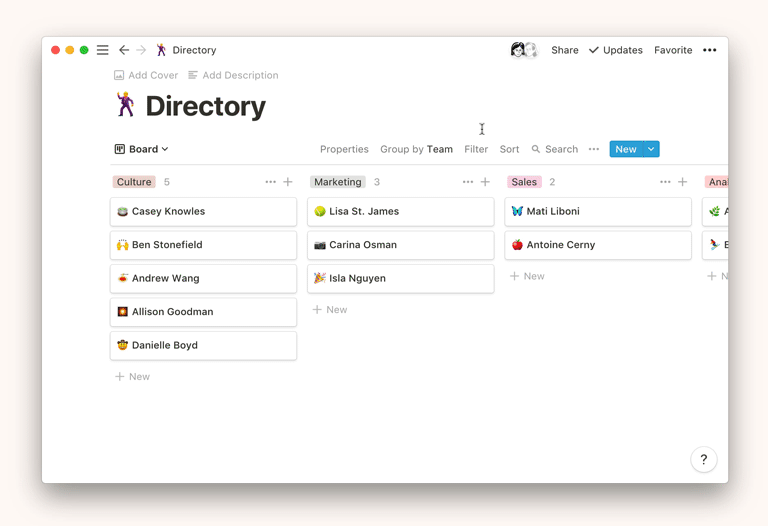Open the page options three-dot menu
The image size is (768, 526).
click(709, 50)
